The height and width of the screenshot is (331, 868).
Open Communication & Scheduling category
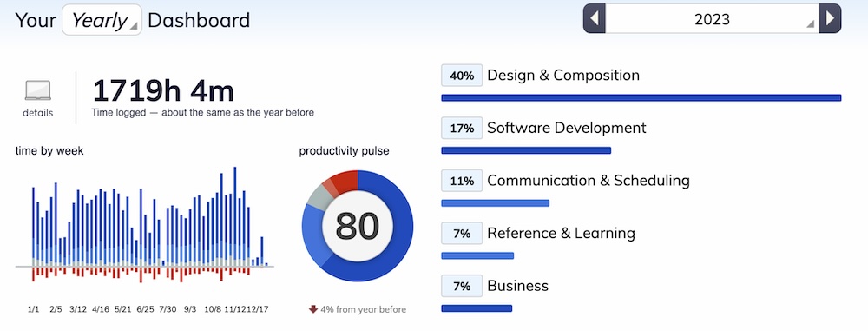(589, 181)
